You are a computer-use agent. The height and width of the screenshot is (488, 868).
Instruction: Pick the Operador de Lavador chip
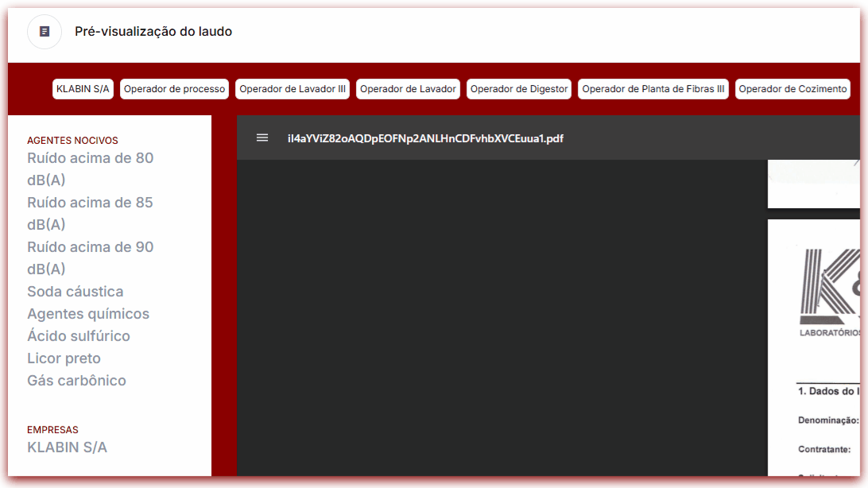tap(408, 89)
